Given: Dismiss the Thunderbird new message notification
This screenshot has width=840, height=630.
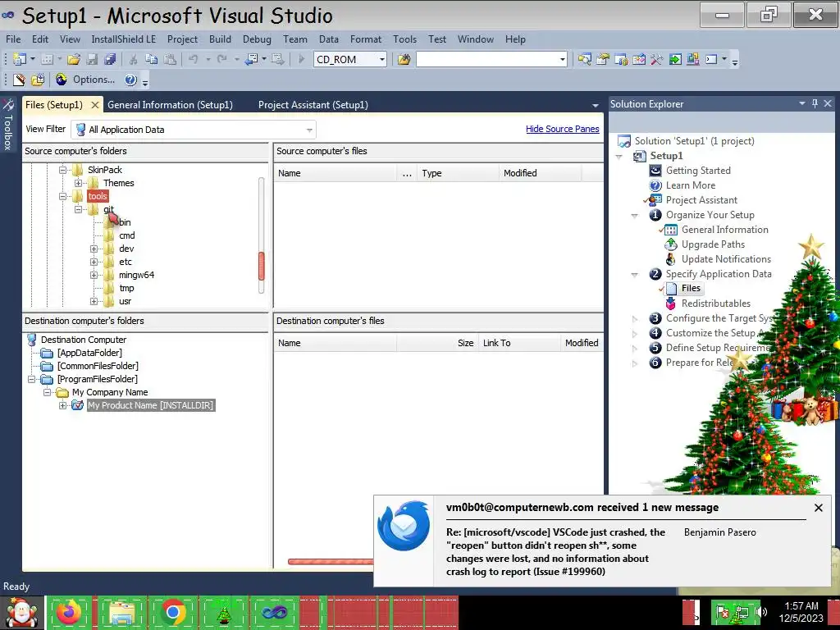Looking at the screenshot, I should (818, 508).
